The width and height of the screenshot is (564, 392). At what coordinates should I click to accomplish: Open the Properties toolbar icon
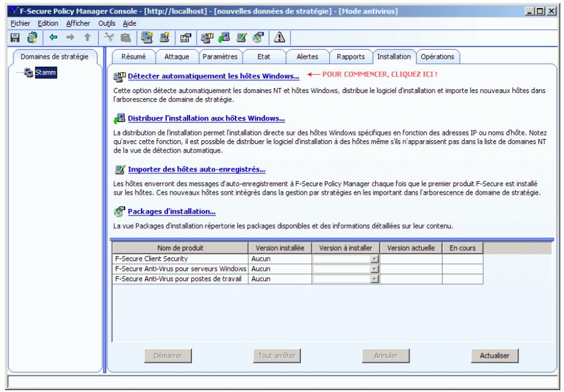(x=186, y=37)
